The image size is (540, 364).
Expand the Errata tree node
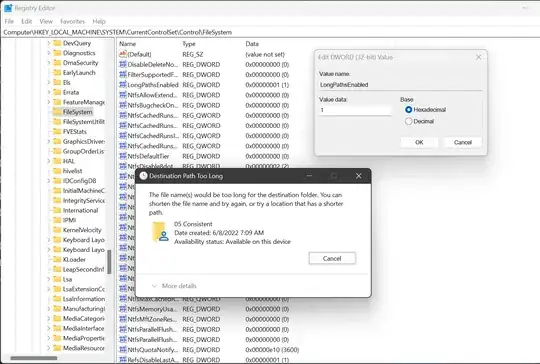click(x=49, y=92)
